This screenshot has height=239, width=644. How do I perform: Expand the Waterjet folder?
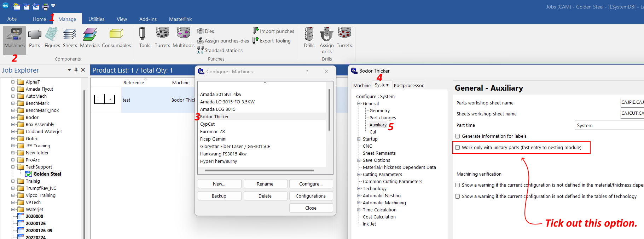point(13,210)
